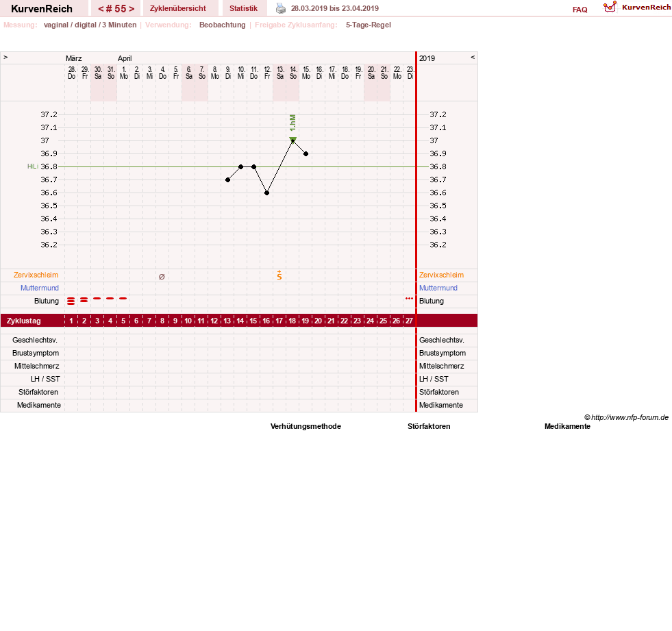The height and width of the screenshot is (631, 672).
Task: Click the bleeding dash on cycle day 4
Action: (110, 298)
